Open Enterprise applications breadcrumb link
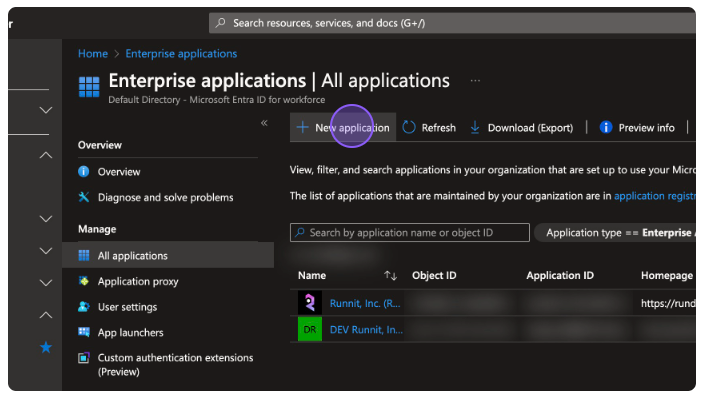The width and height of the screenshot is (704, 399). [181, 54]
